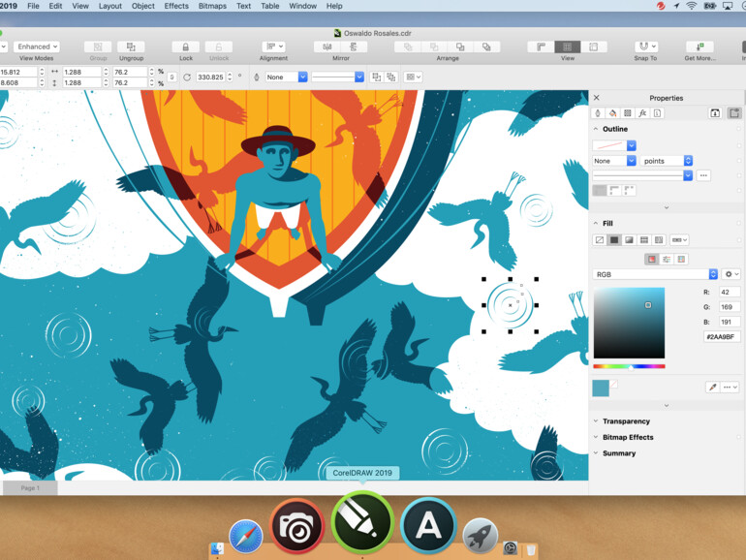Image resolution: width=746 pixels, height=560 pixels.
Task: Select the first outline corner style button
Action: [600, 190]
